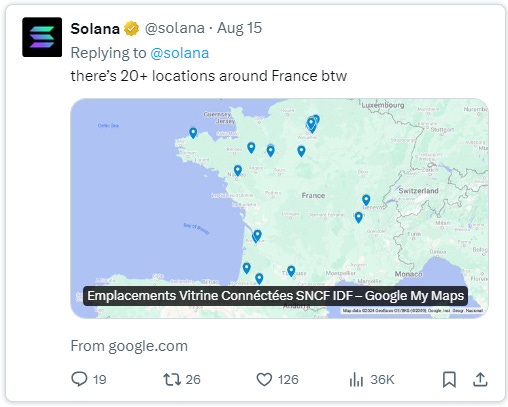Viewport: 508px width, 407px height.
Task: Bookmark this tweet
Action: tap(449, 379)
